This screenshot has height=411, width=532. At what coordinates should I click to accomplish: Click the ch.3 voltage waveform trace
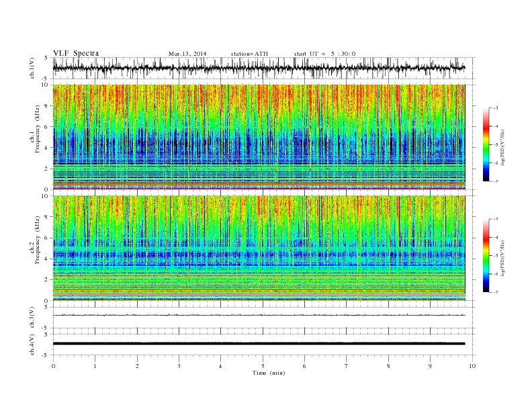click(x=259, y=315)
